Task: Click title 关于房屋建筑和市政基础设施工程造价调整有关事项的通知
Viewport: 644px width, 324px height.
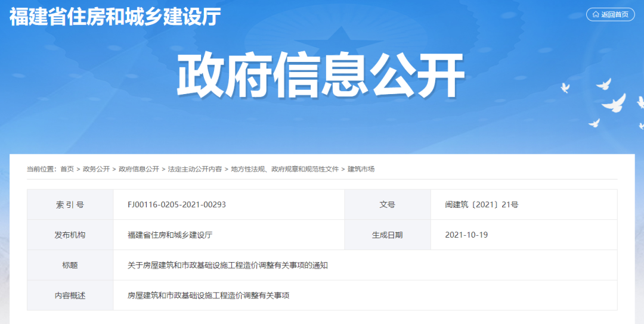Action: click(x=228, y=266)
